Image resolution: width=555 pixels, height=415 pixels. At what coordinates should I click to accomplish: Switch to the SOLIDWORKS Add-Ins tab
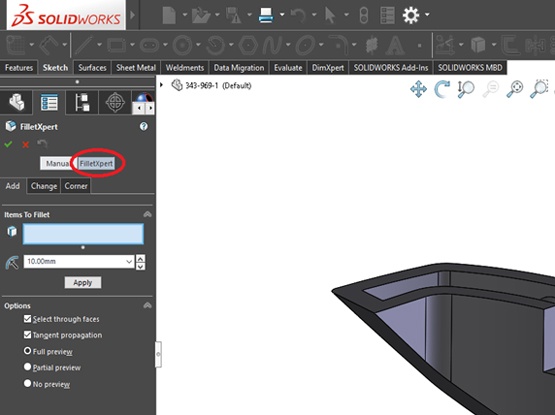click(x=391, y=68)
